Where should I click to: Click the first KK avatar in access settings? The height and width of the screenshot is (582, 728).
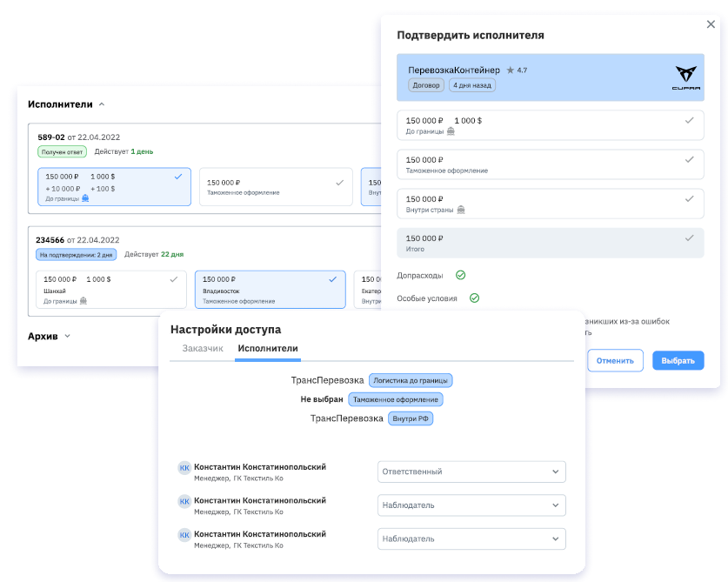(184, 468)
